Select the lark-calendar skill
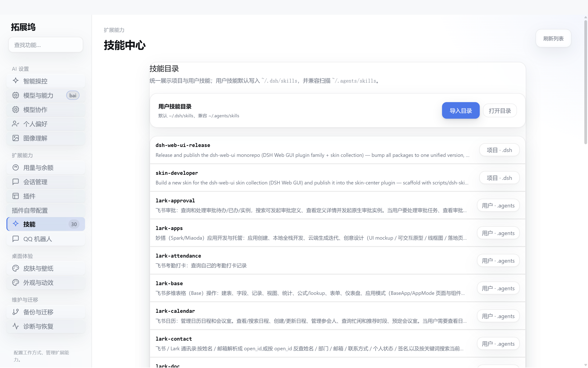Image resolution: width=588 pixels, height=368 pixels. tap(337, 316)
